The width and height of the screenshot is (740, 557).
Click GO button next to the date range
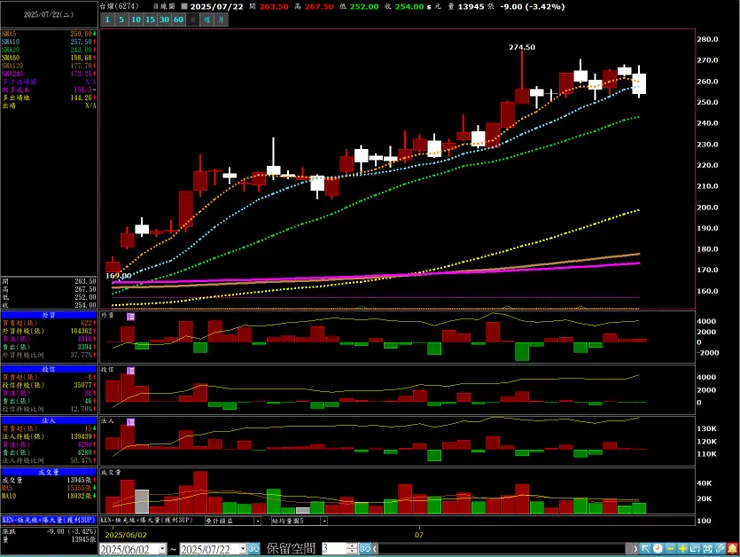tap(253, 549)
